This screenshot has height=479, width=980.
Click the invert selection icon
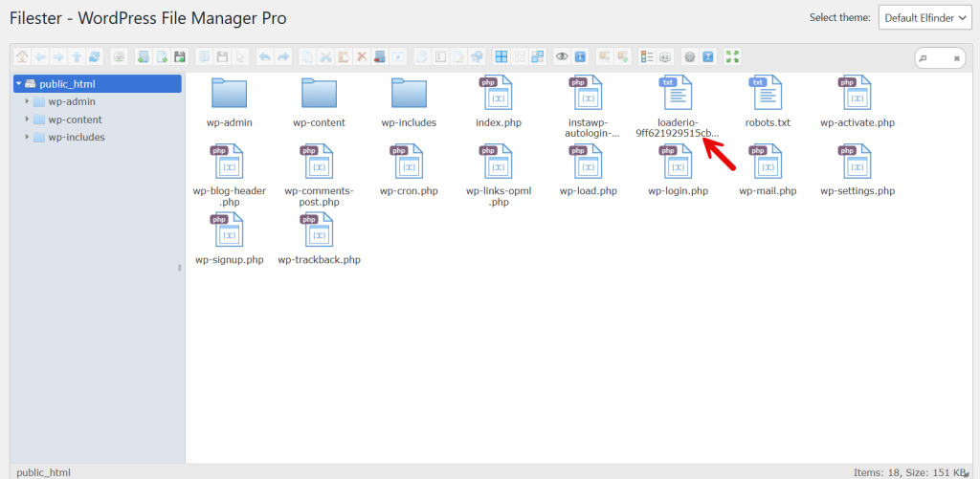click(538, 56)
